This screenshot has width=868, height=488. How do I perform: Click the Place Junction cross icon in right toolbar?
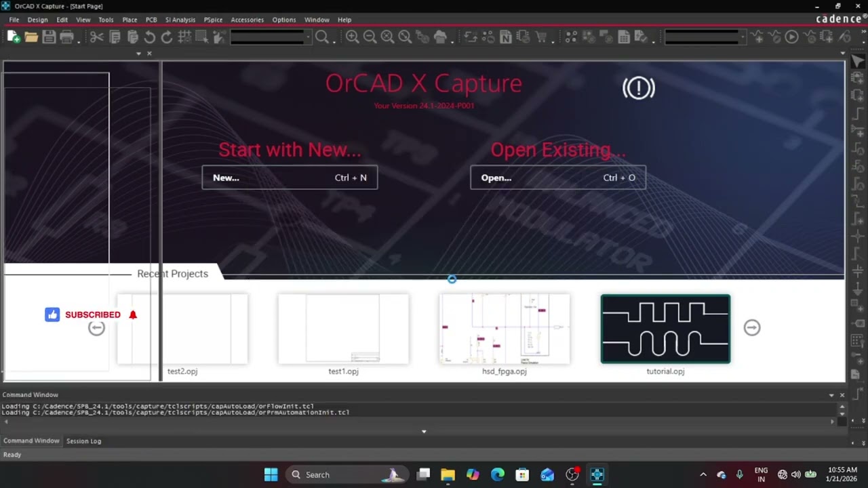(x=857, y=237)
